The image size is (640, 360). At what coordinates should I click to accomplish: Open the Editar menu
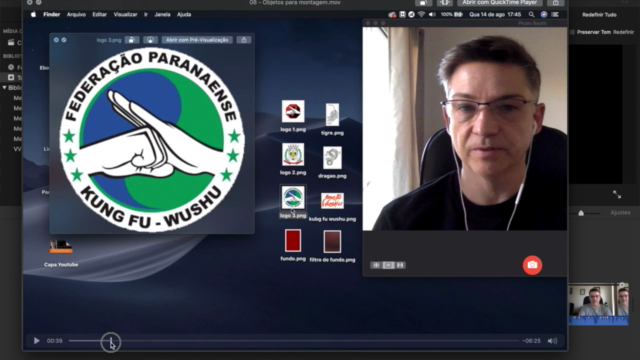point(99,14)
